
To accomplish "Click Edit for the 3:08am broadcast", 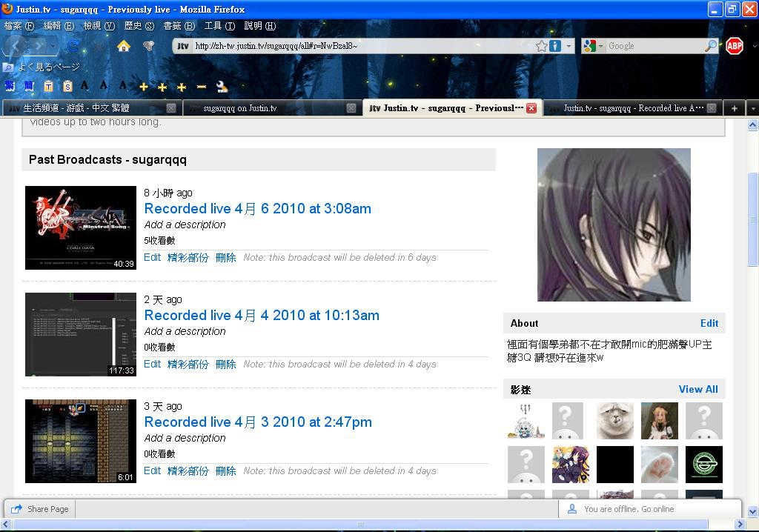I will pyautogui.click(x=152, y=258).
